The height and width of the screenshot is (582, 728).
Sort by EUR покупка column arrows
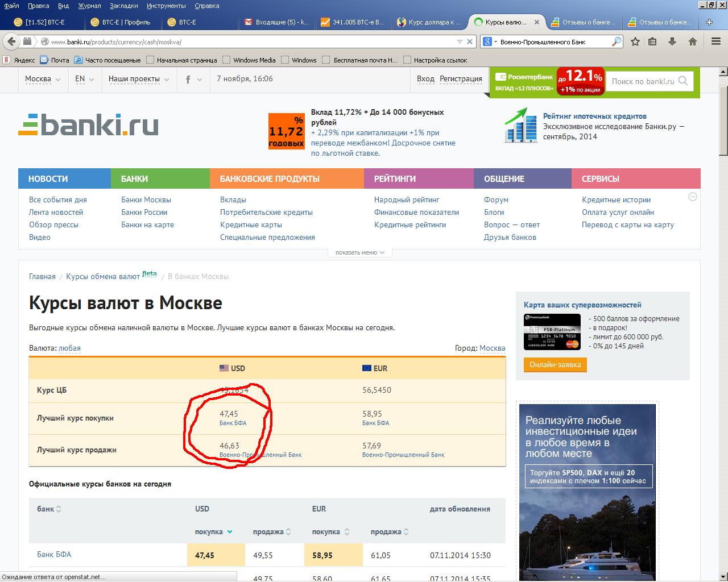(346, 532)
